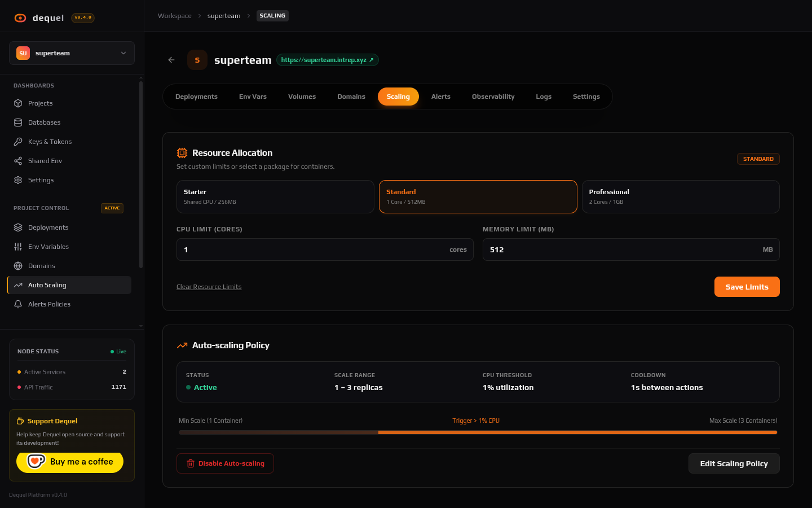Viewport: 812px width, 508px height.
Task: Click the ACTIVE badge beside Project Control
Action: 112,208
